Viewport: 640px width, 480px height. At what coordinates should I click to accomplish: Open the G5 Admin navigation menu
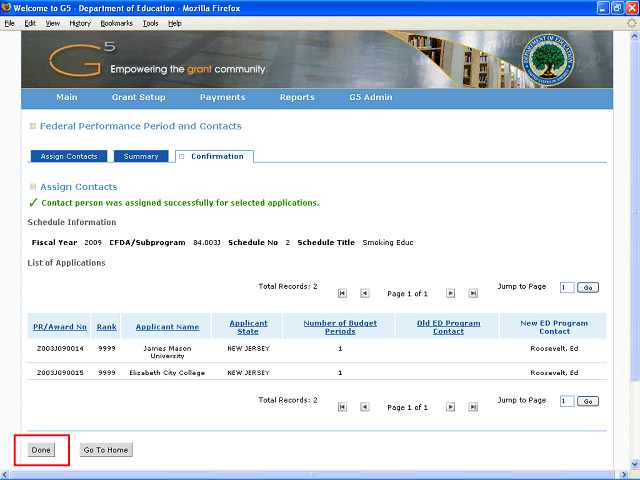(370, 98)
